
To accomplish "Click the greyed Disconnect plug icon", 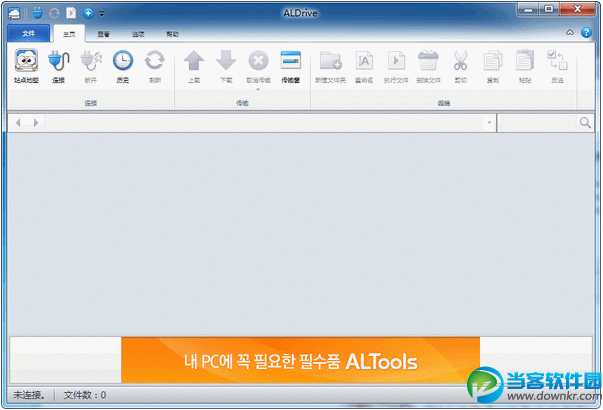I will (x=91, y=60).
